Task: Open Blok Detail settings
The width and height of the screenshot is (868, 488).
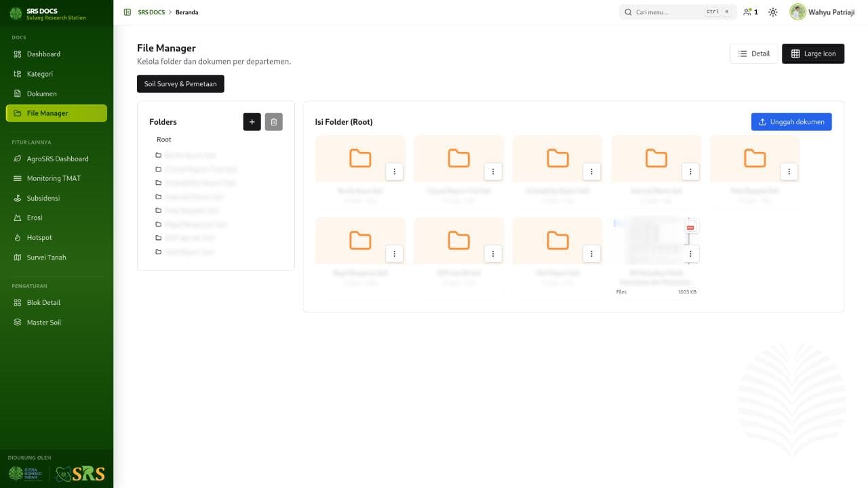Action: (x=56, y=302)
